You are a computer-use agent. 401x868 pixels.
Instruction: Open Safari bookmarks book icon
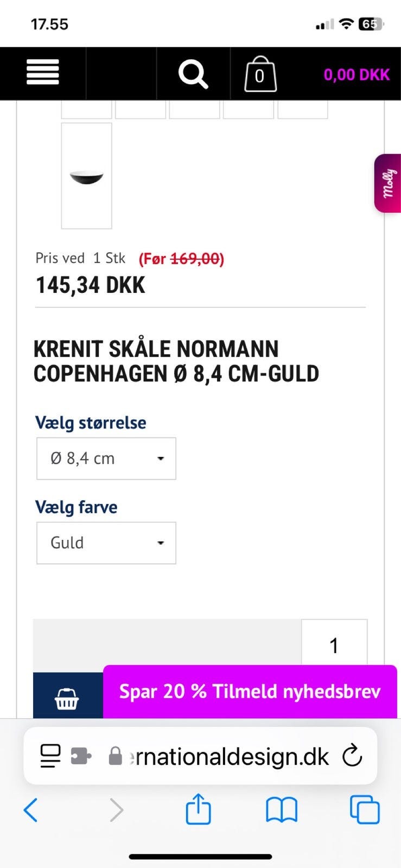(x=282, y=810)
